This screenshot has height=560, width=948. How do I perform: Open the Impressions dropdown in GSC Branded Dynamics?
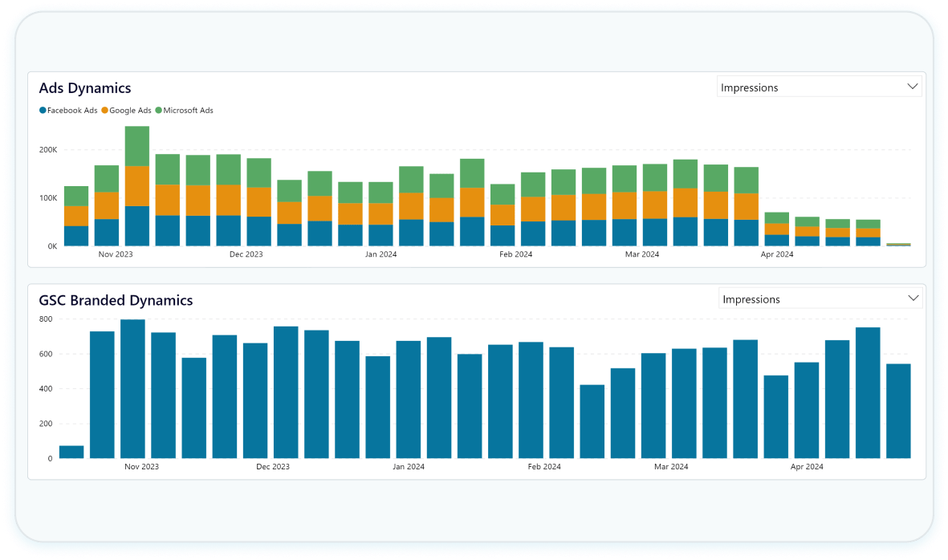coord(819,298)
